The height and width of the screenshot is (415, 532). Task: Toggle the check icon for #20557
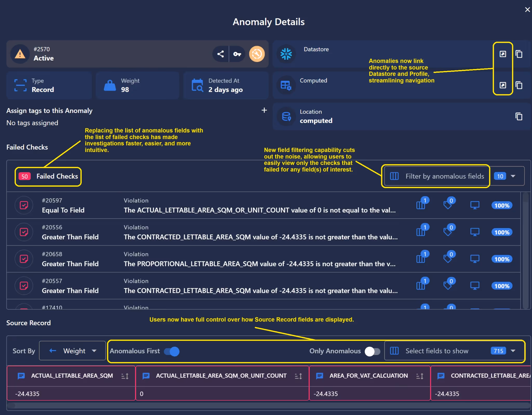click(24, 286)
